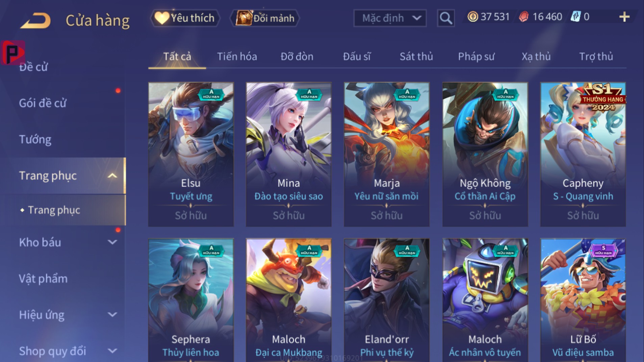Tap the gold coin balance icon

[473, 17]
